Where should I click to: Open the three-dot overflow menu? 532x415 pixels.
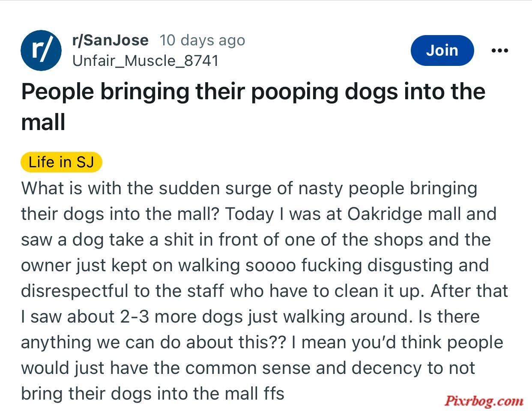pos(499,50)
